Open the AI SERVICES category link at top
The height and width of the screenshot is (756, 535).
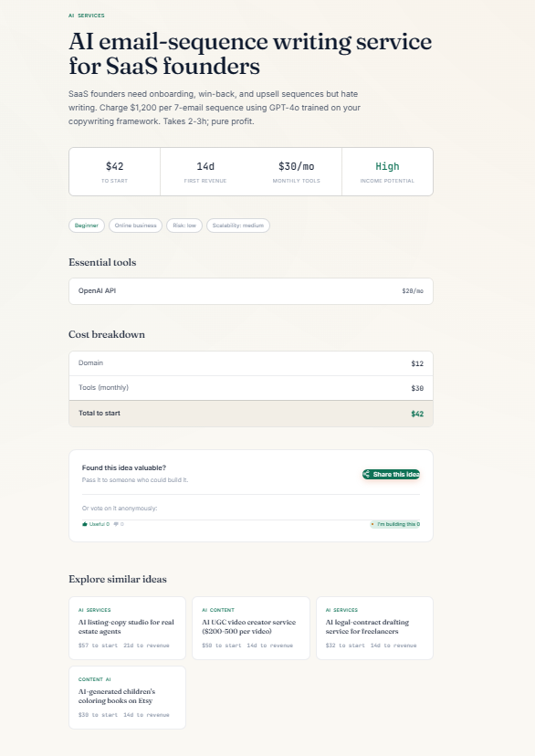[x=86, y=16]
